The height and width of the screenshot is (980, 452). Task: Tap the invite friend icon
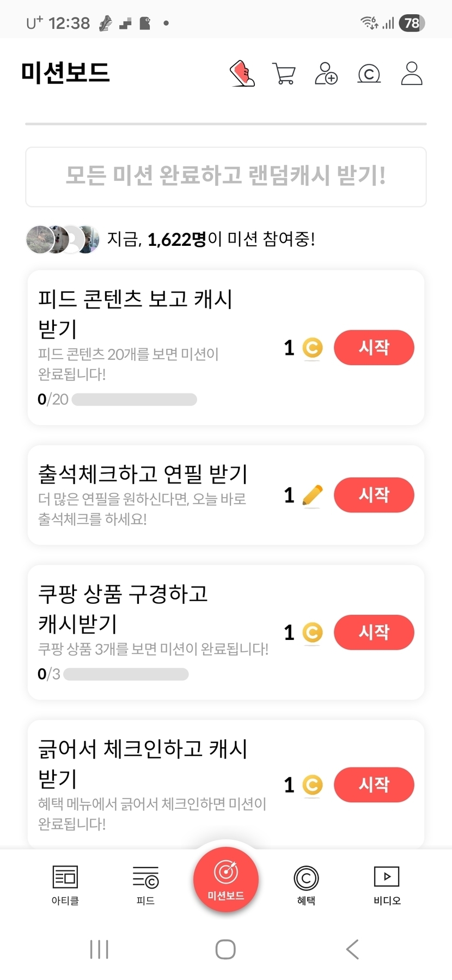click(x=326, y=74)
